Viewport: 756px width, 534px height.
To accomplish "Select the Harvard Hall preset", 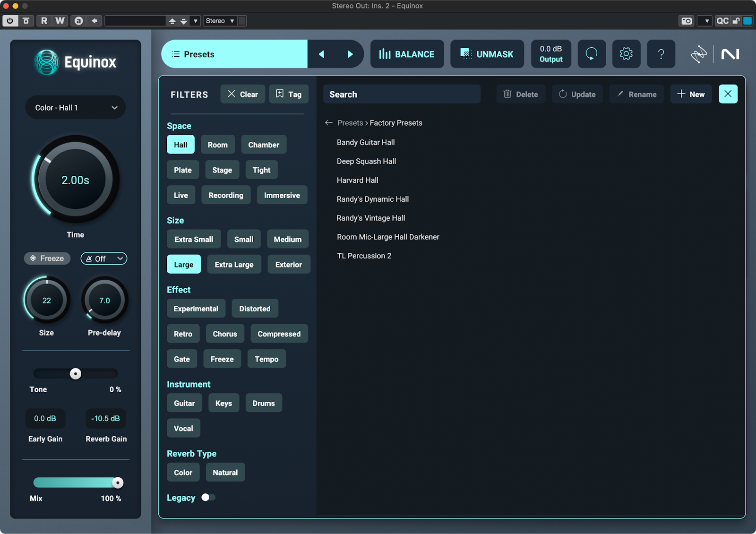I will pos(357,180).
